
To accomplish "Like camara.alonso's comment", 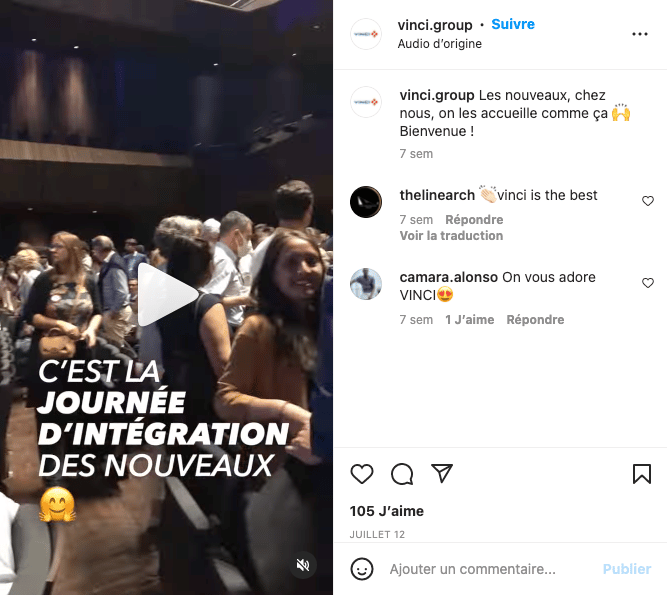I will [x=647, y=283].
